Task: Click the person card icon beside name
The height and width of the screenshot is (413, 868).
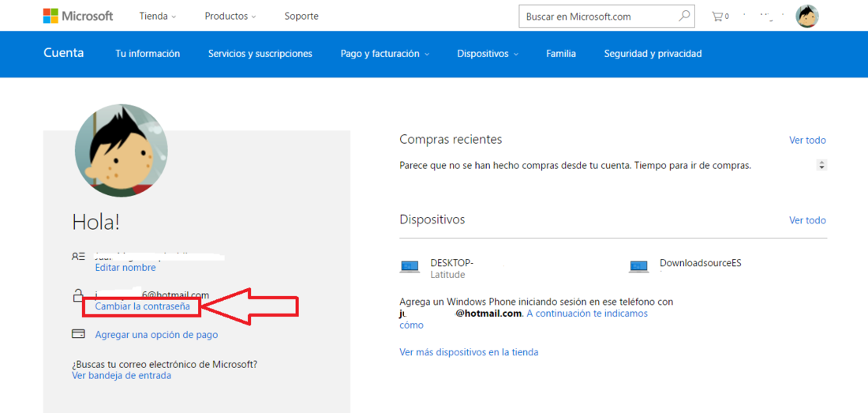Action: coord(78,257)
